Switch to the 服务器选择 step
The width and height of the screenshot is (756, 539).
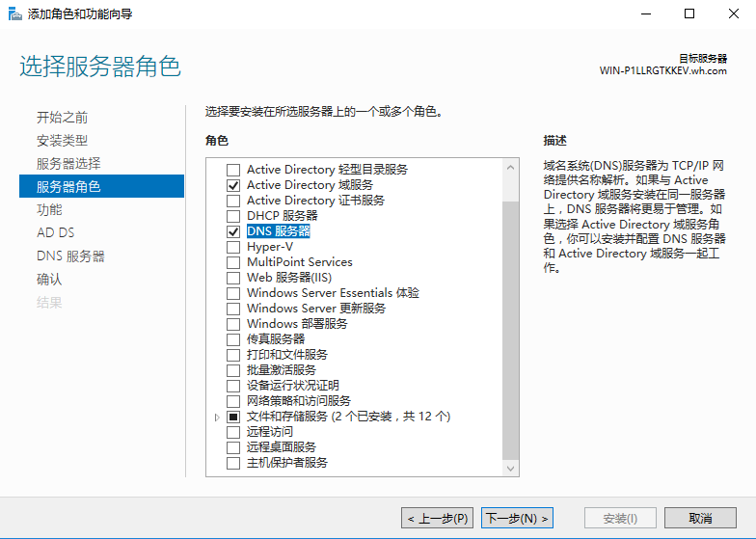[67, 164]
